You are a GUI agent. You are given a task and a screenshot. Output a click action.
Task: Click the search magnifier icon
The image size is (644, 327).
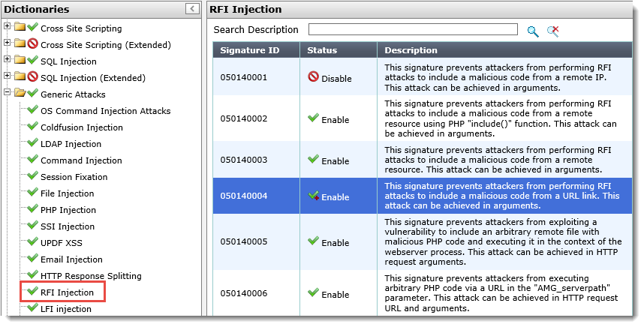533,31
